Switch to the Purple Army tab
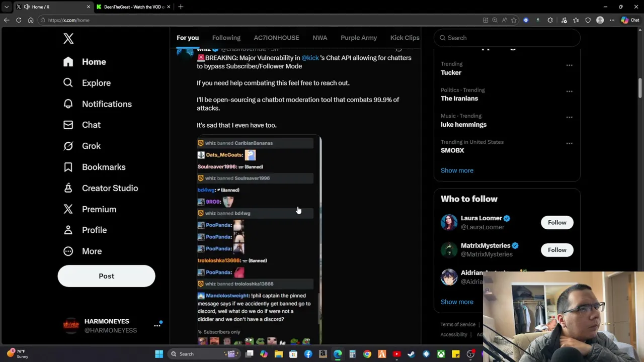The image size is (644, 362). click(359, 38)
